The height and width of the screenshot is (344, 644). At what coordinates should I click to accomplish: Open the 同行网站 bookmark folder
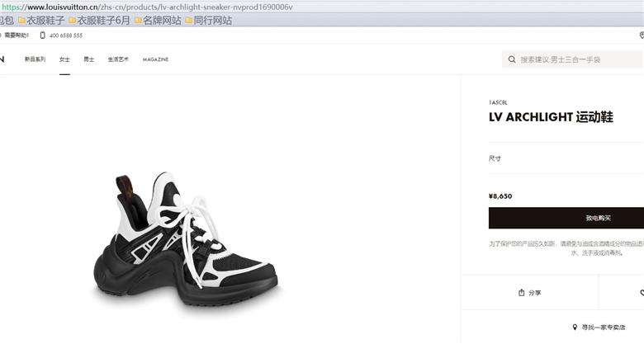click(x=208, y=20)
